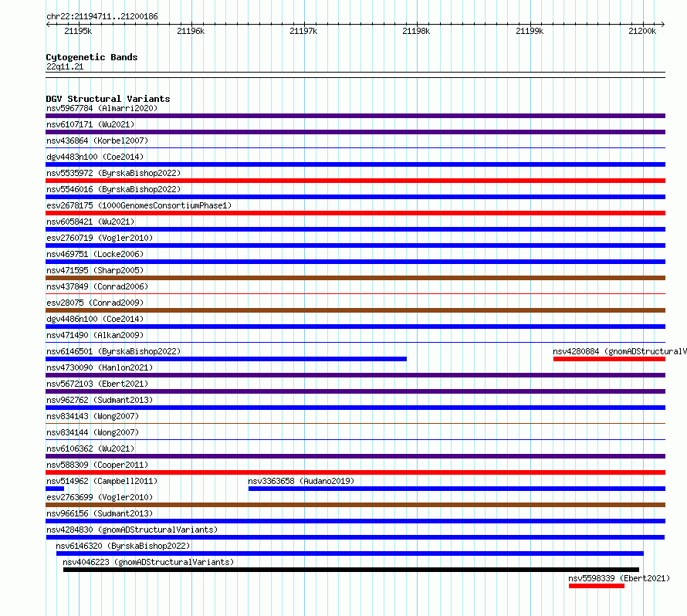
Task: Select the dgv4486n100 (Coe2014) label
Action: tap(95, 319)
